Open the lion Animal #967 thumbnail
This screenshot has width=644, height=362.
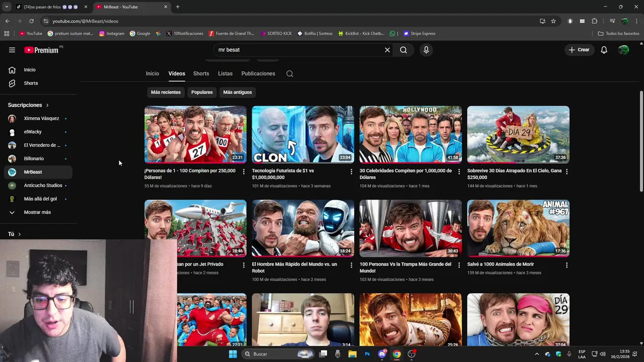518,228
